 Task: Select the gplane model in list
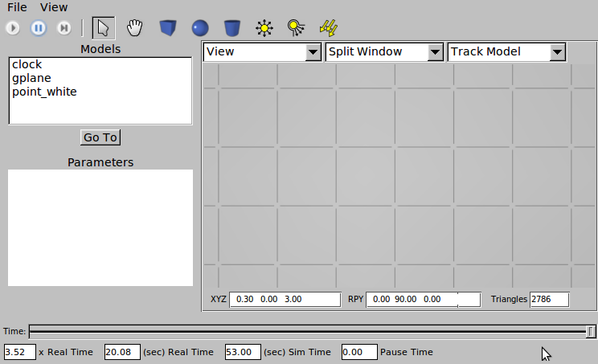31,78
